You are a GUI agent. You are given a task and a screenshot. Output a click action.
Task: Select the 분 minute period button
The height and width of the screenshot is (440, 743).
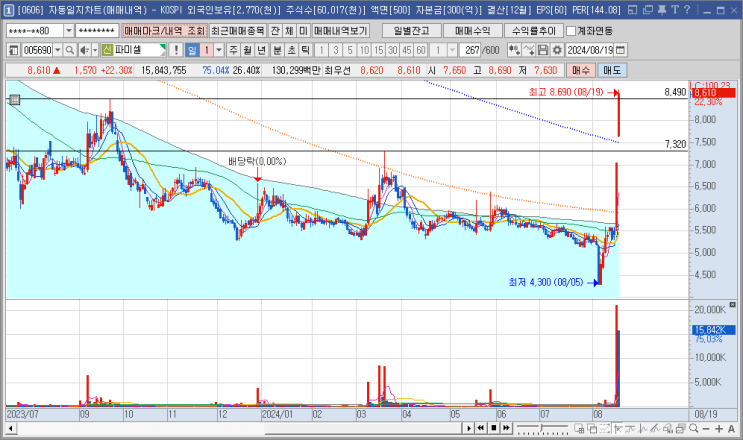click(x=278, y=50)
